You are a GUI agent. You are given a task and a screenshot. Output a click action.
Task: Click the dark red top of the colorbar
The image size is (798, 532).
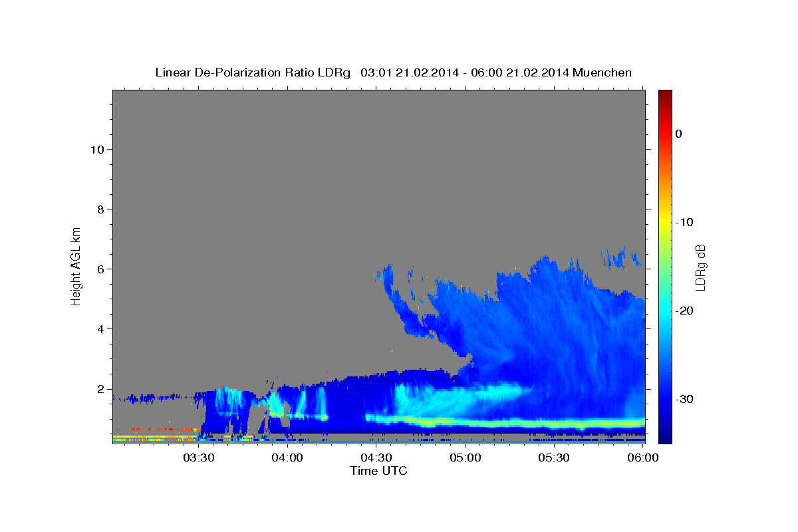(665, 94)
